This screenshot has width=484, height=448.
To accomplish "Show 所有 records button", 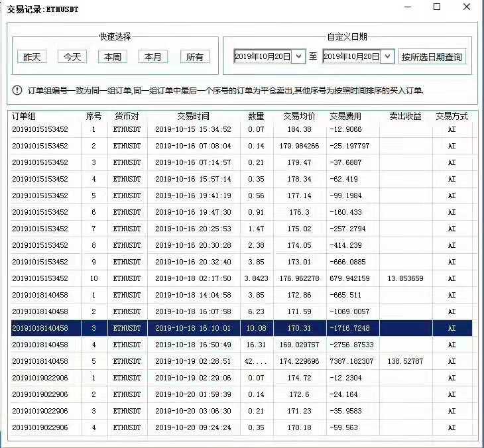I will click(195, 57).
